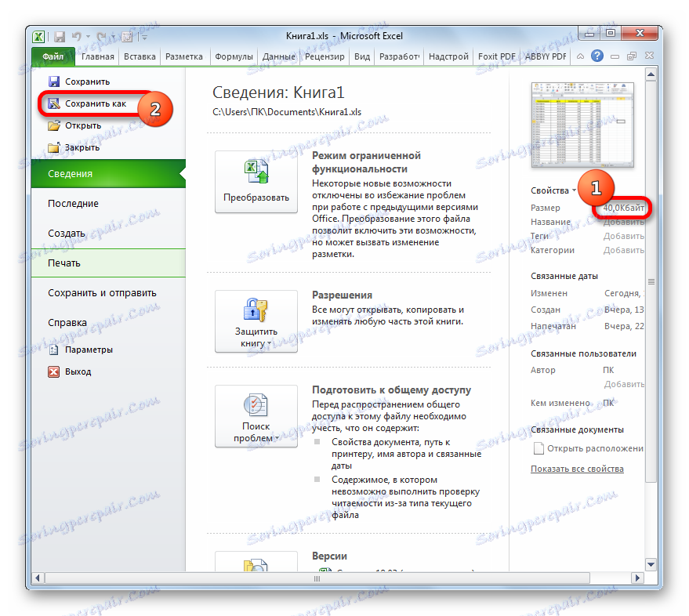The height and width of the screenshot is (616, 689).
Task: Click the Redo arrow in quick access toolbar
Action: point(101,37)
